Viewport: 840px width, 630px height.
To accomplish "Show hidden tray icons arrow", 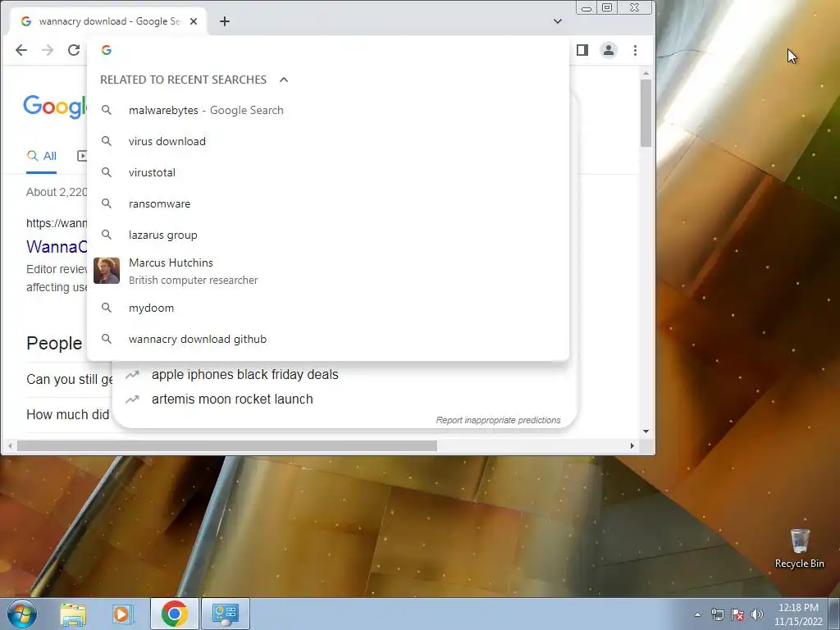I will (x=697, y=614).
